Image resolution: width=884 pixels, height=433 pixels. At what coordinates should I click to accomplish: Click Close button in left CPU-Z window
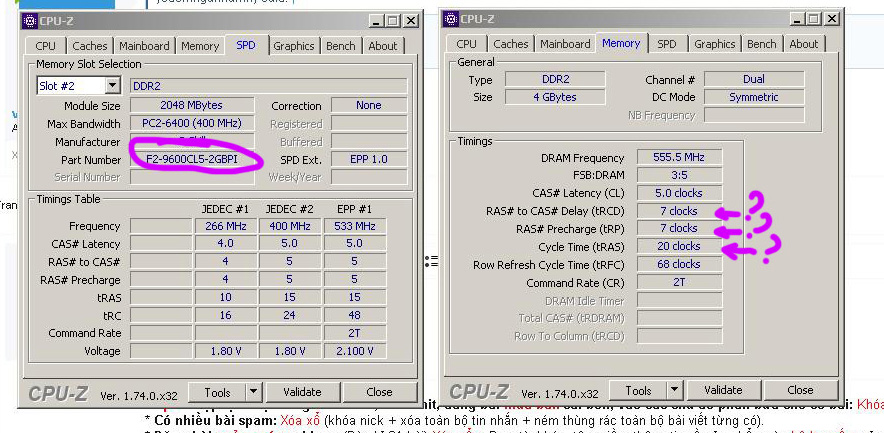click(379, 392)
